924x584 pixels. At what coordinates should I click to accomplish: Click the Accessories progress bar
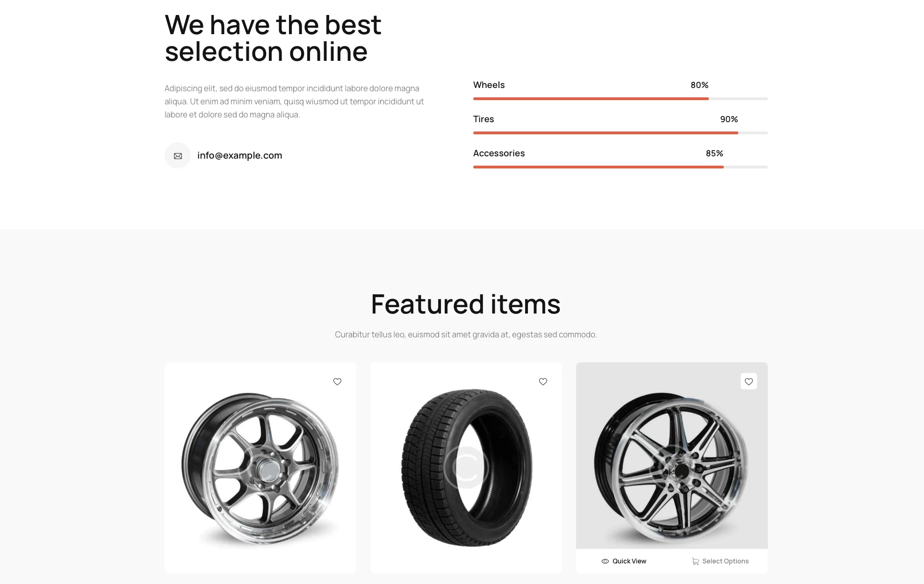tap(620, 167)
